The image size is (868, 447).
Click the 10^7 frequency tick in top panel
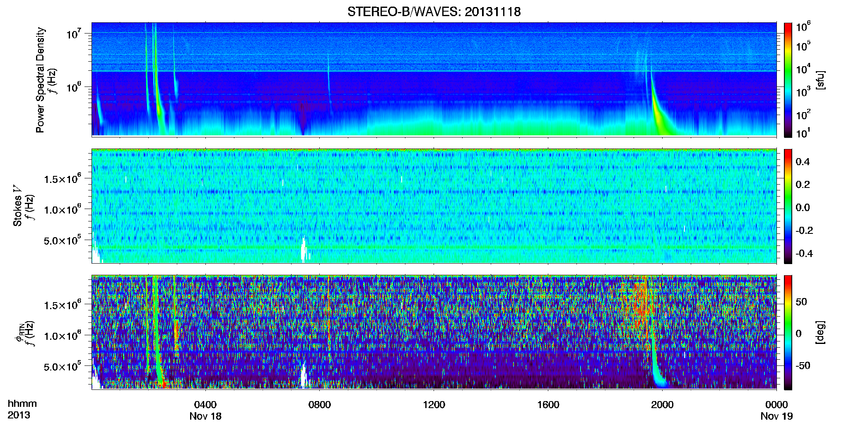pos(75,33)
